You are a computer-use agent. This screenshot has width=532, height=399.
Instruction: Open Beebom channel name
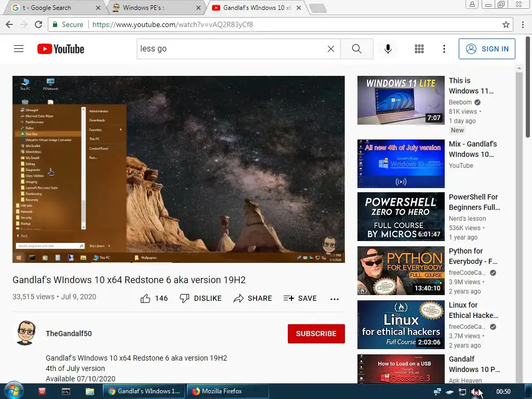(460, 102)
